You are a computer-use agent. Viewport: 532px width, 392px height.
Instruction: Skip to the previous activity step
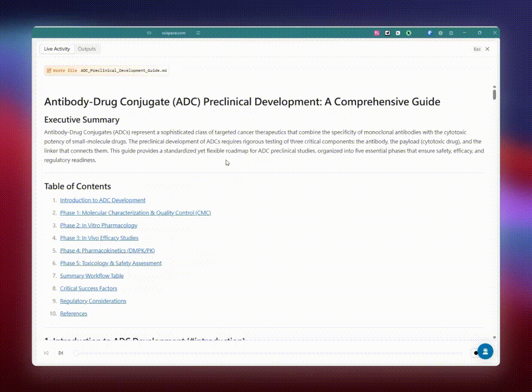point(46,353)
